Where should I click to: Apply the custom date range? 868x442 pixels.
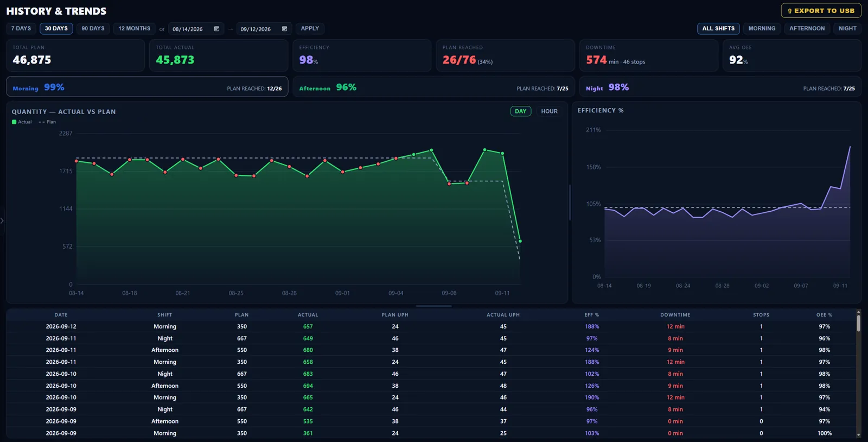[310, 29]
